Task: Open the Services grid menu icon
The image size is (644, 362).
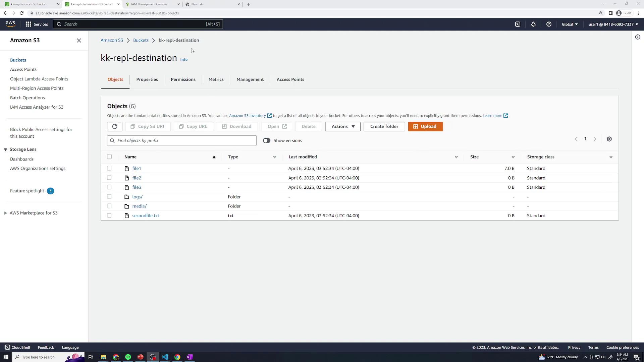Action: (x=29, y=24)
